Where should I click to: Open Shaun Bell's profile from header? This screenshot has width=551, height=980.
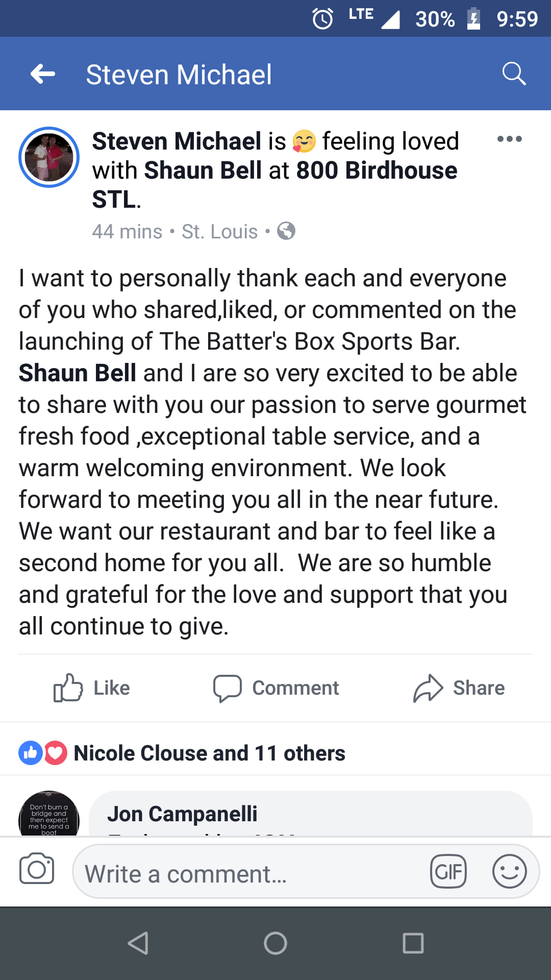[203, 170]
